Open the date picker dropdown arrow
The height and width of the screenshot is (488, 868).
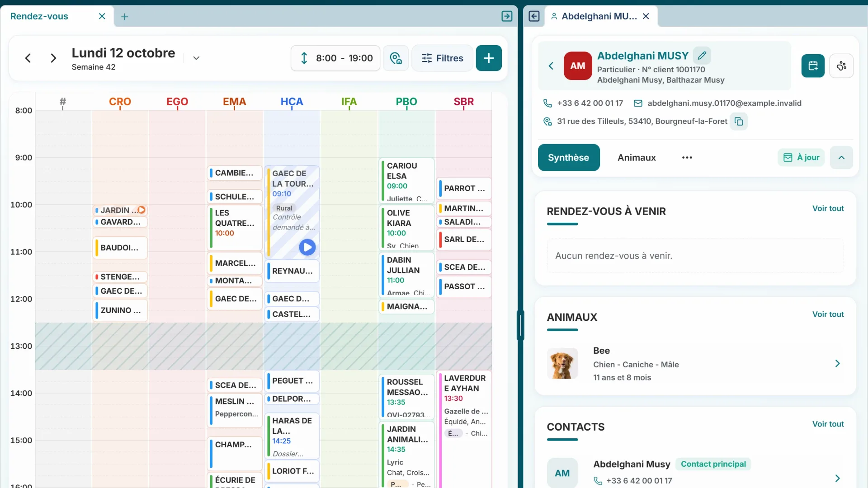pos(196,58)
